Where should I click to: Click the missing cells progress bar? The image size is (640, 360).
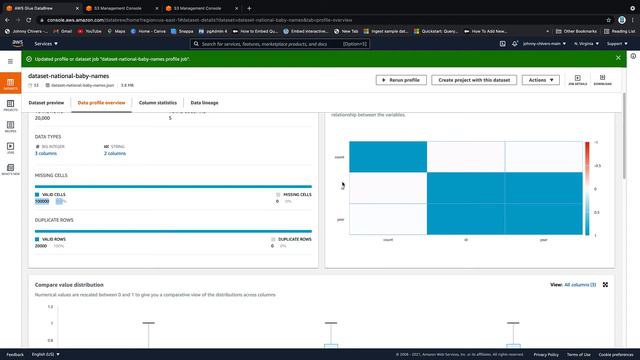tap(173, 187)
